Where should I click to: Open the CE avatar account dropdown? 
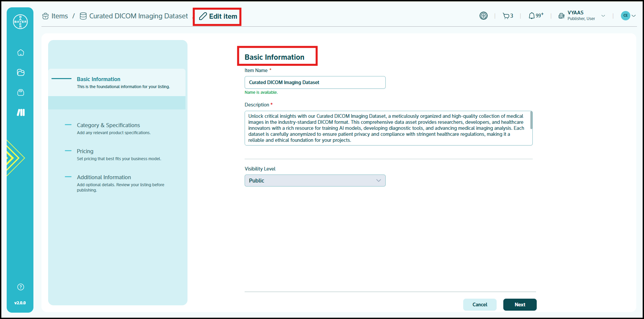click(x=628, y=16)
